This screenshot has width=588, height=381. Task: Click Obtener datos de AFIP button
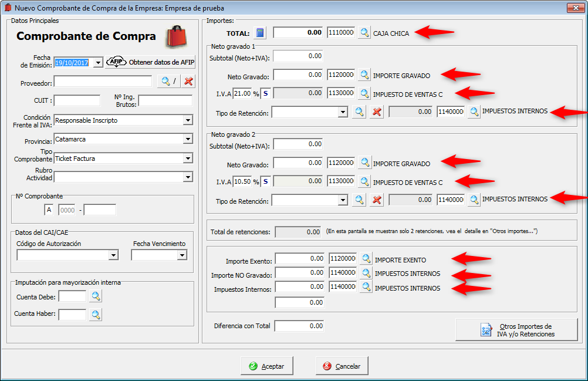tap(150, 62)
